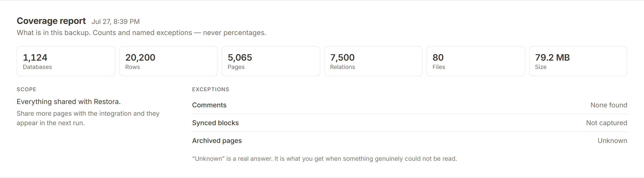The image size is (644, 178).
Task: Open the 20,200 Rows stat card
Action: (x=168, y=61)
